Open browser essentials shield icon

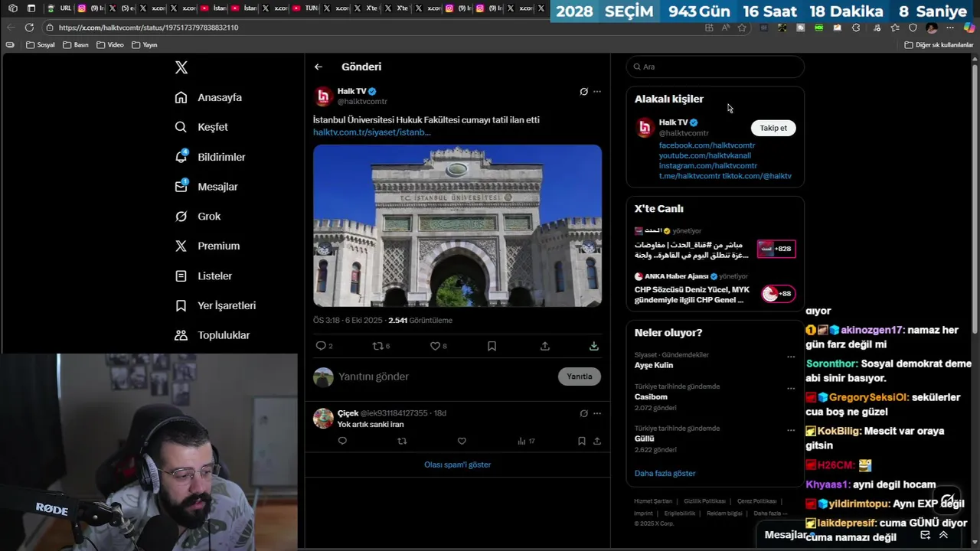[913, 28]
